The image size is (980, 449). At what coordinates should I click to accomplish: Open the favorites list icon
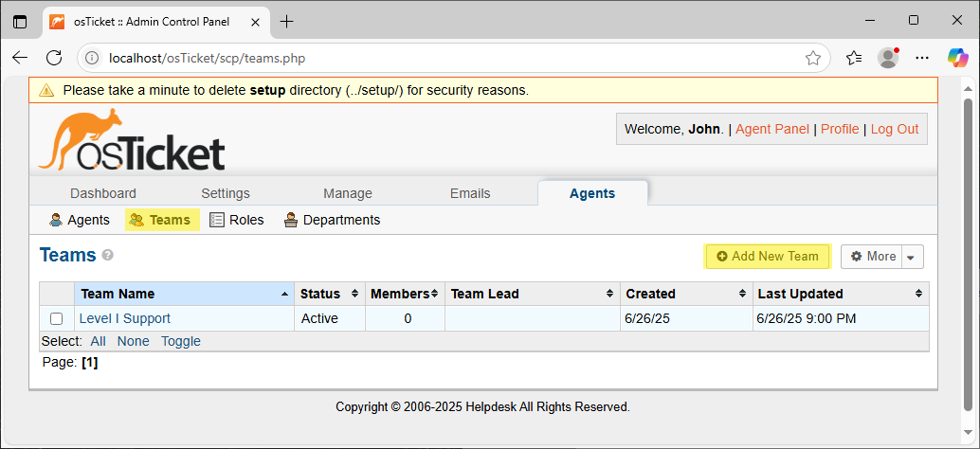point(854,58)
